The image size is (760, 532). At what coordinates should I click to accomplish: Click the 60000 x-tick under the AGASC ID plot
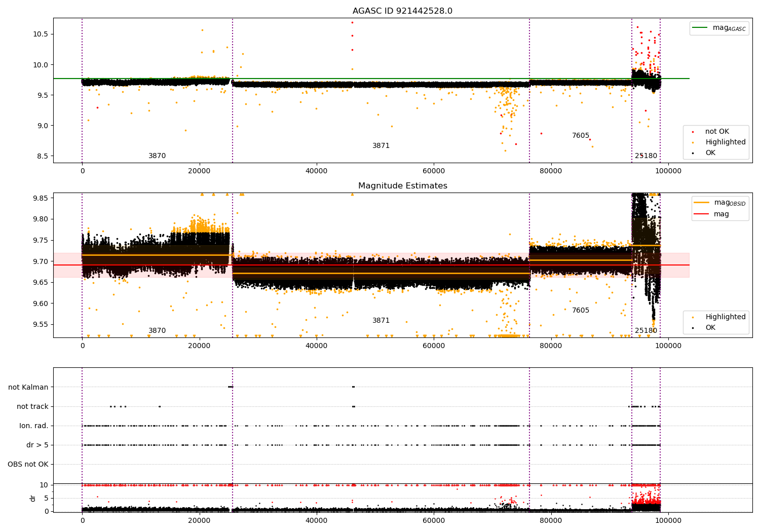click(434, 171)
